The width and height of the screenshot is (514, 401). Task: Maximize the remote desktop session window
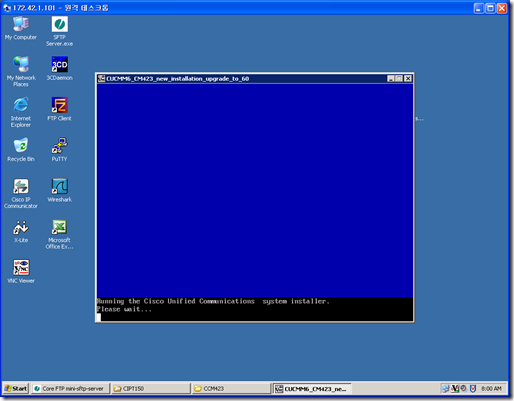[x=490, y=8]
